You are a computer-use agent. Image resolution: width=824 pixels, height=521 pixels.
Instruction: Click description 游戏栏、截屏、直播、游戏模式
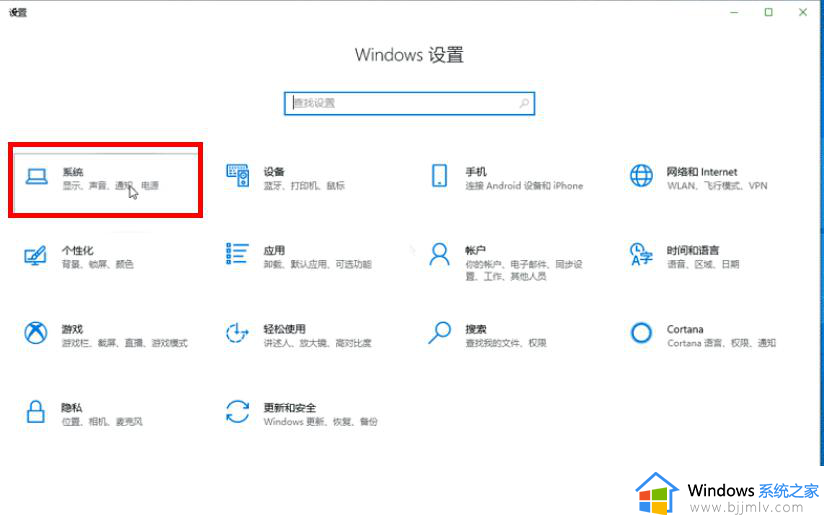tap(125, 343)
